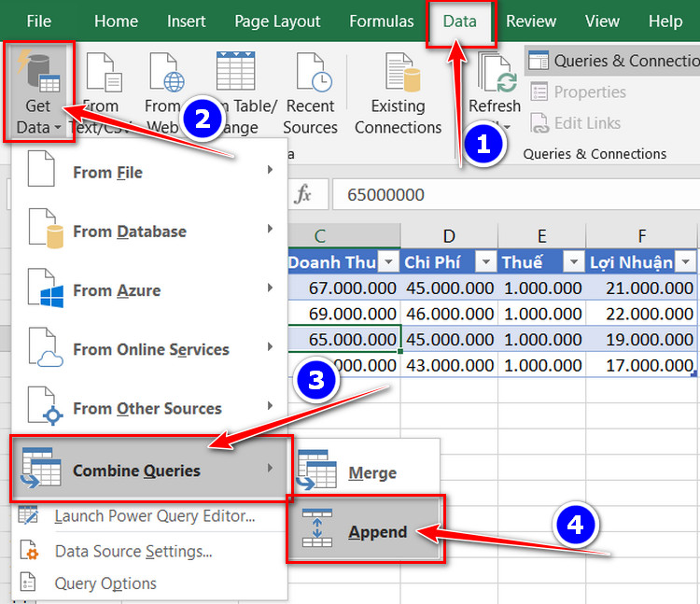Select the Data ribbon tab

(460, 21)
